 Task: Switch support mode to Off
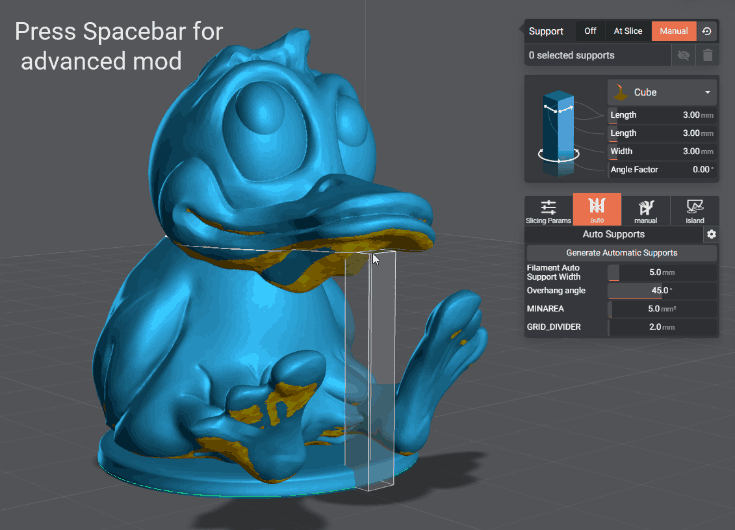pos(590,31)
